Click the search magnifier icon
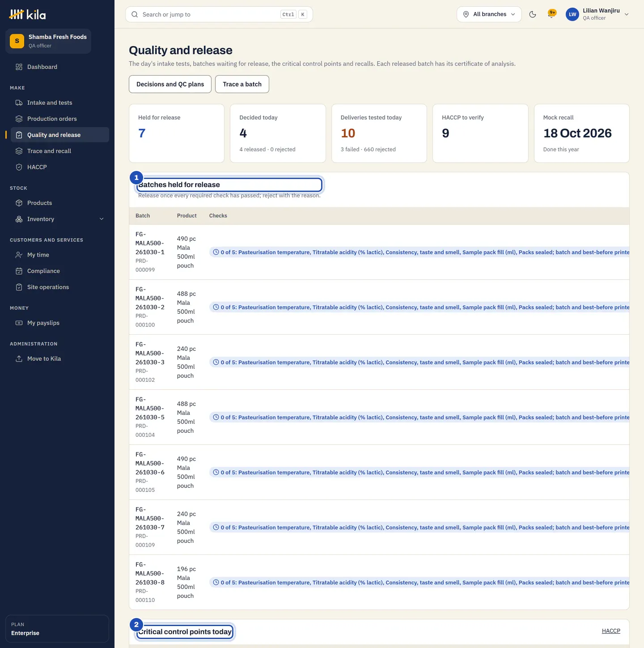The width and height of the screenshot is (644, 648). click(x=135, y=14)
